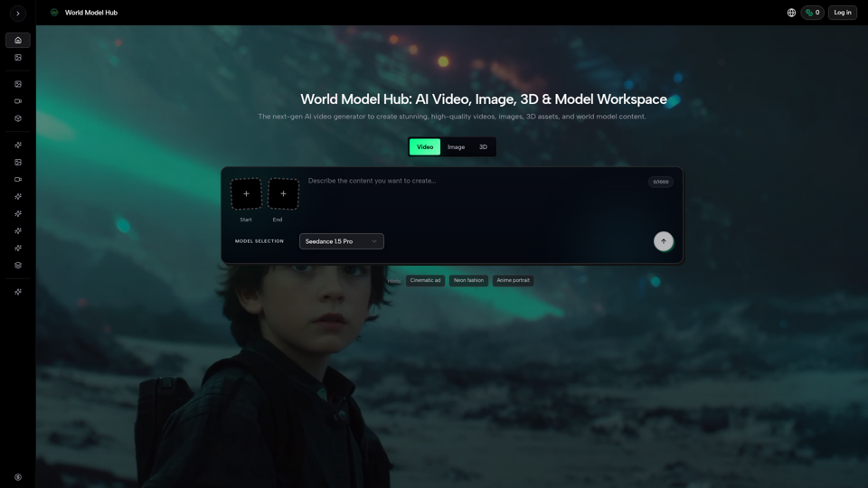
Task: Open the dollar pricing icon at the sidebar bottom
Action: click(18, 477)
